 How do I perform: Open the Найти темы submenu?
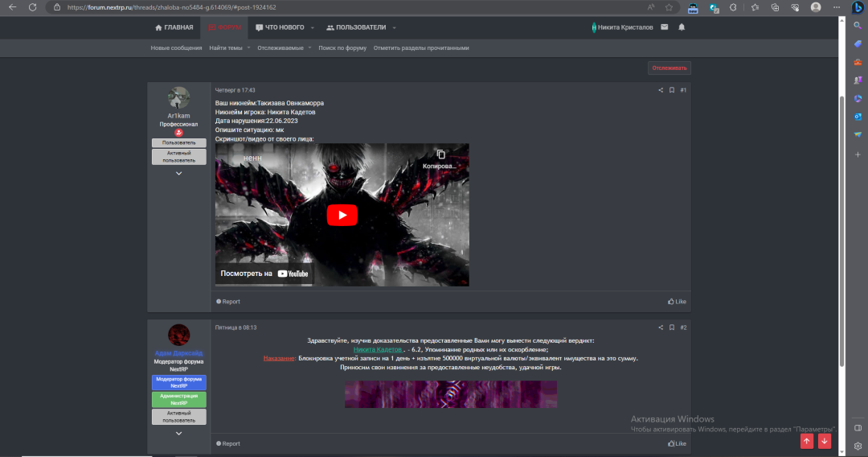pos(225,47)
